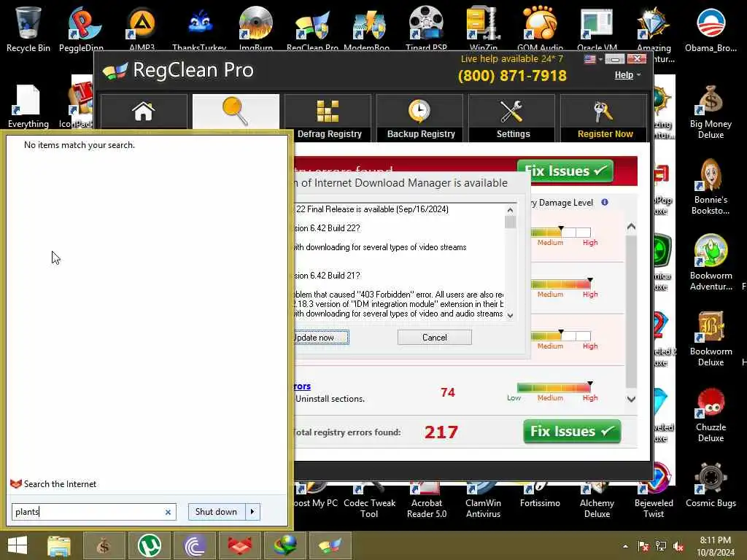Open the Obama_Bro desktop icon
This screenshot has width=747, height=560.
711,28
